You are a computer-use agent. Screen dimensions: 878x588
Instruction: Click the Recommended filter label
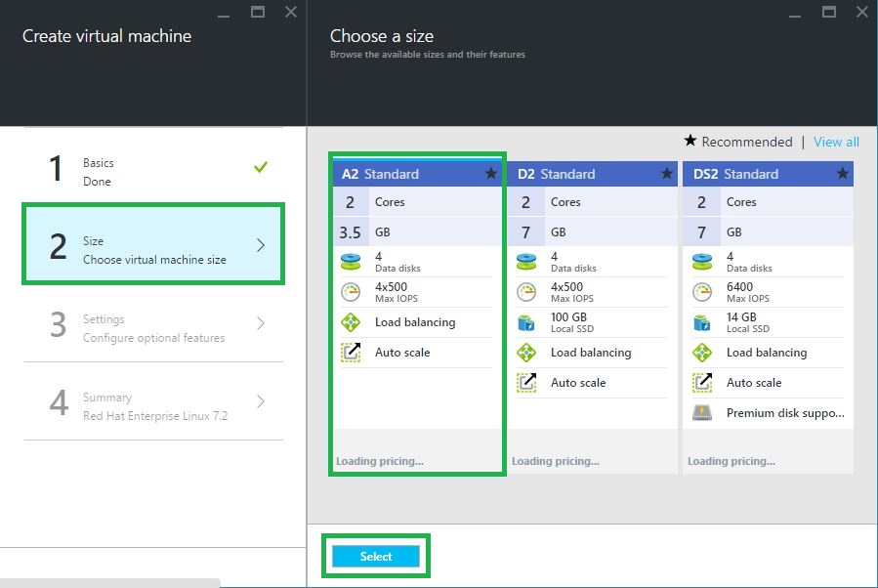click(x=747, y=142)
